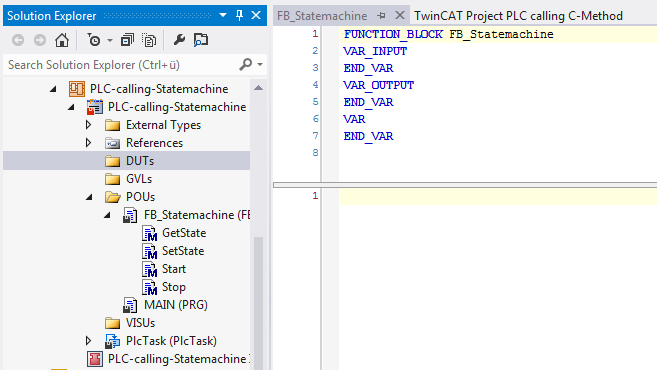Image resolution: width=657 pixels, height=370 pixels.
Task: Select the Start method label
Action: coord(174,269)
